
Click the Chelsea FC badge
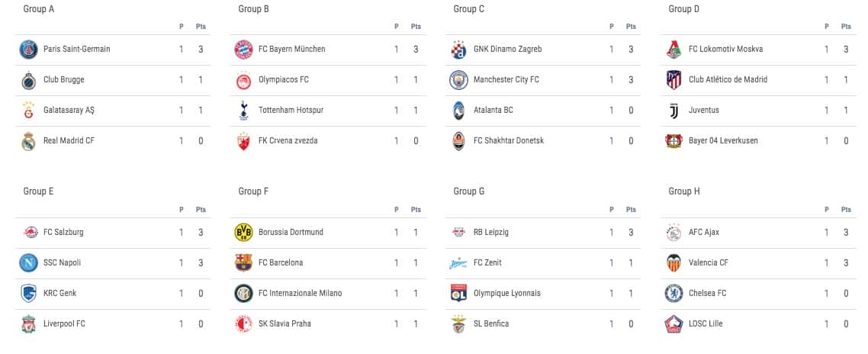[x=674, y=293]
